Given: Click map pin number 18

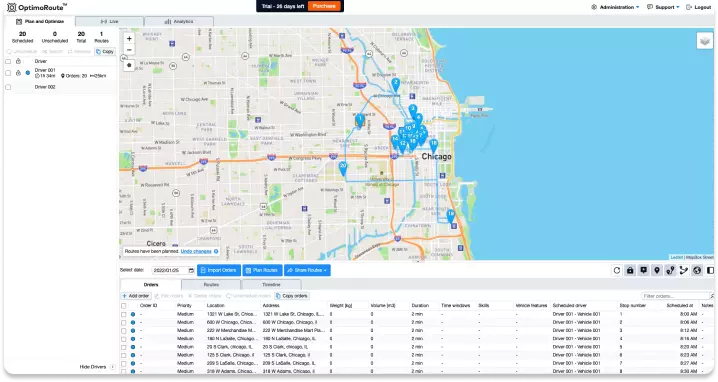Looking at the screenshot, I should [x=433, y=145].
